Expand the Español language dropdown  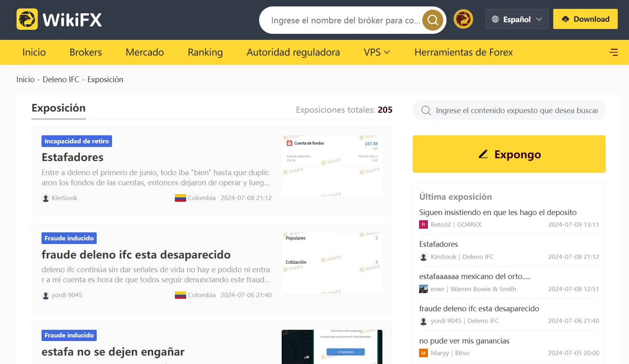click(x=517, y=19)
